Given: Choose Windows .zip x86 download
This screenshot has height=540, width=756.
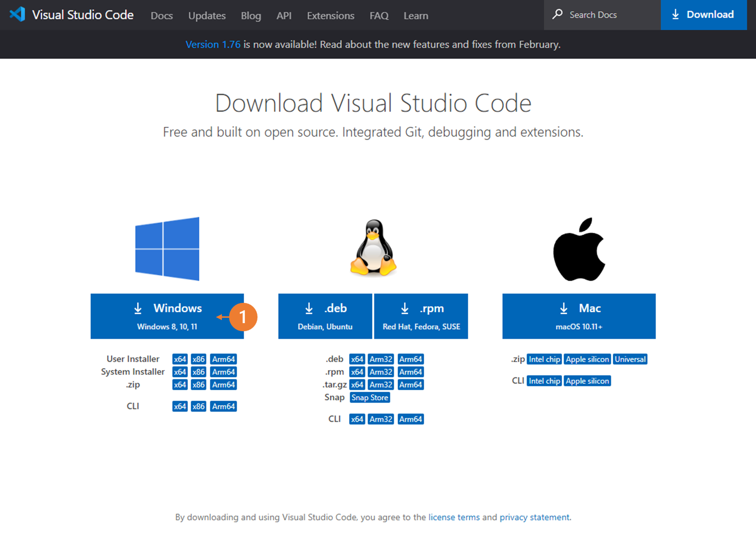Looking at the screenshot, I should 198,384.
